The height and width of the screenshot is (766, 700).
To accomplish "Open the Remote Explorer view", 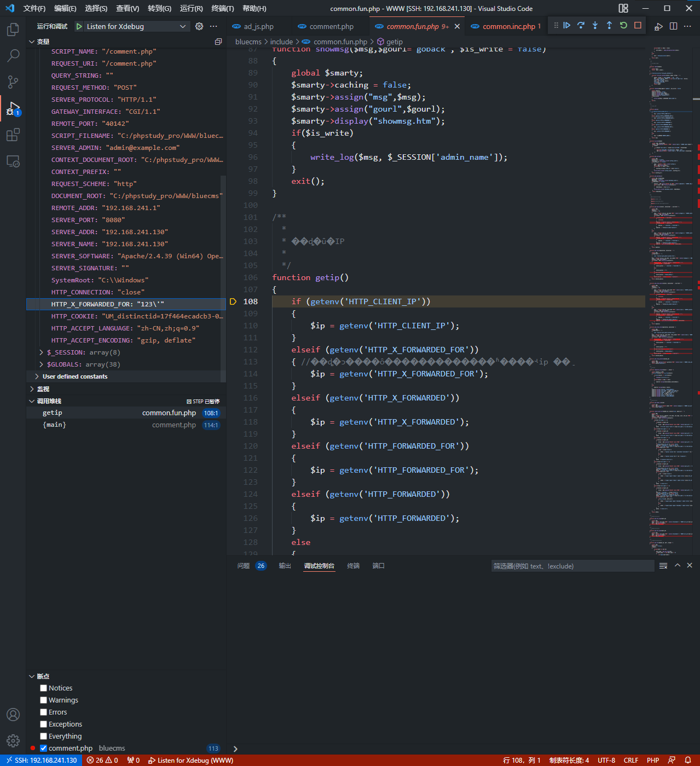I will tap(13, 161).
